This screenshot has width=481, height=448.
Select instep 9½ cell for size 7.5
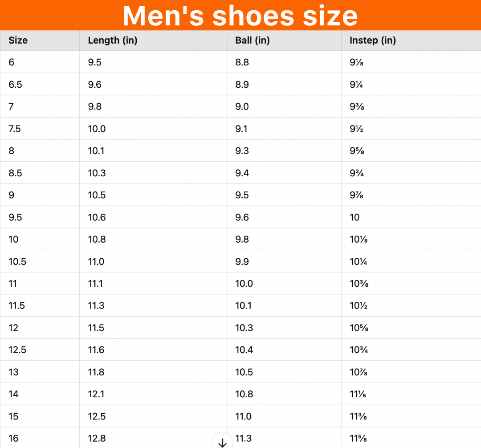click(411, 129)
